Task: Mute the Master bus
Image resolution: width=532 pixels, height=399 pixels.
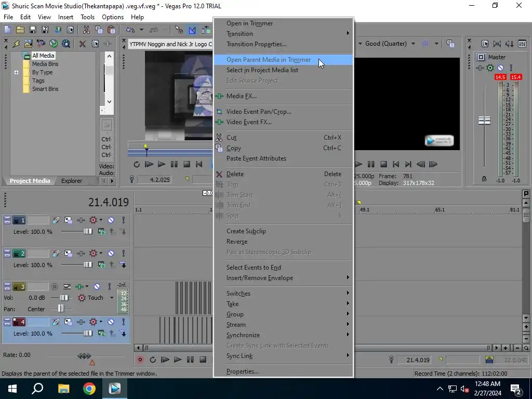Action: point(500,68)
